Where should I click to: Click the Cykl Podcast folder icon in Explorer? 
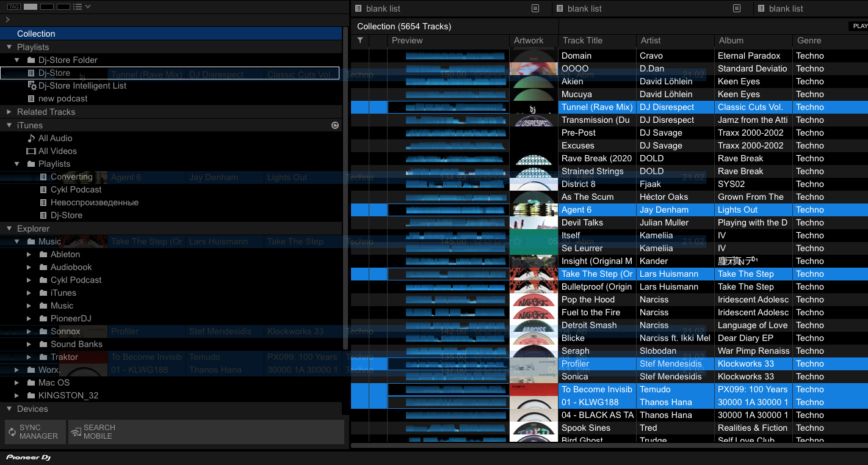tap(43, 280)
